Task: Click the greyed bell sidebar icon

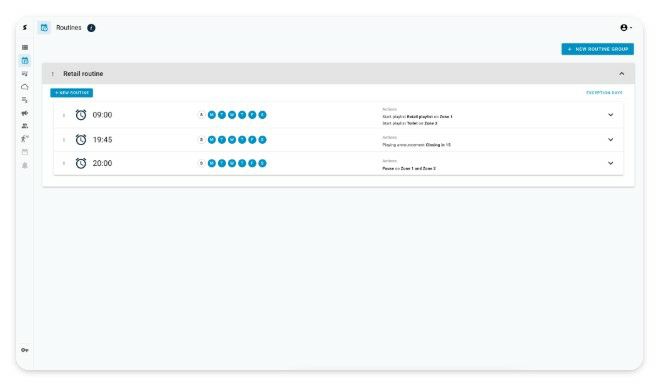Action: pos(25,165)
